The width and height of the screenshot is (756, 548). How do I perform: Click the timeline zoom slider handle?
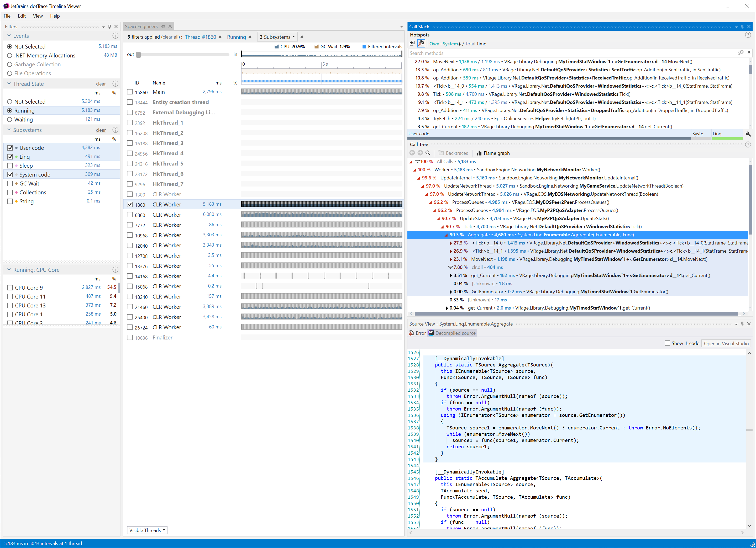tap(138, 55)
